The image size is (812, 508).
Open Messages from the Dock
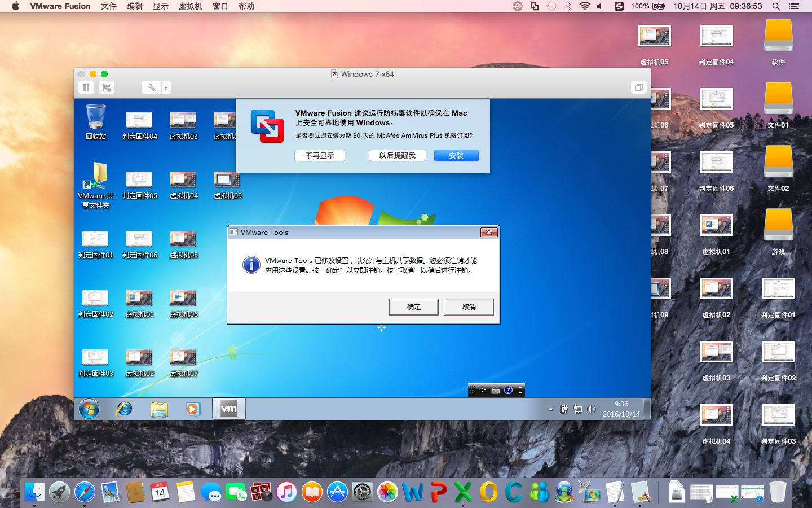tap(211, 492)
